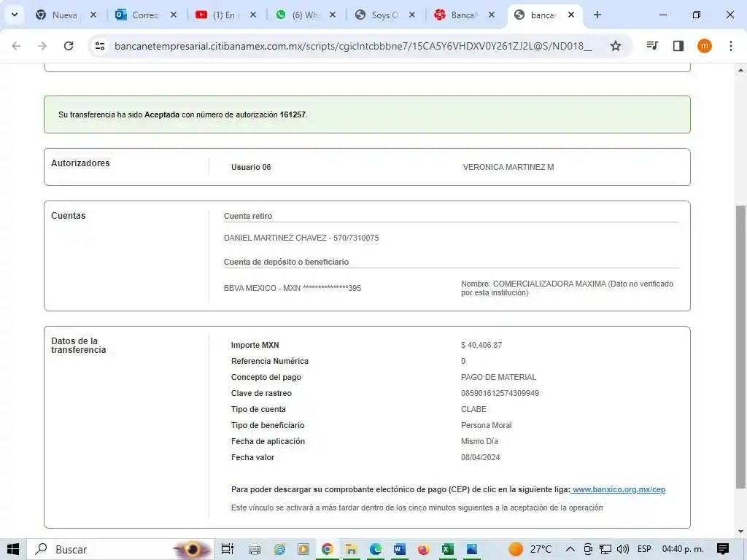Open a new browser tab
This screenshot has width=747, height=560.
(597, 15)
